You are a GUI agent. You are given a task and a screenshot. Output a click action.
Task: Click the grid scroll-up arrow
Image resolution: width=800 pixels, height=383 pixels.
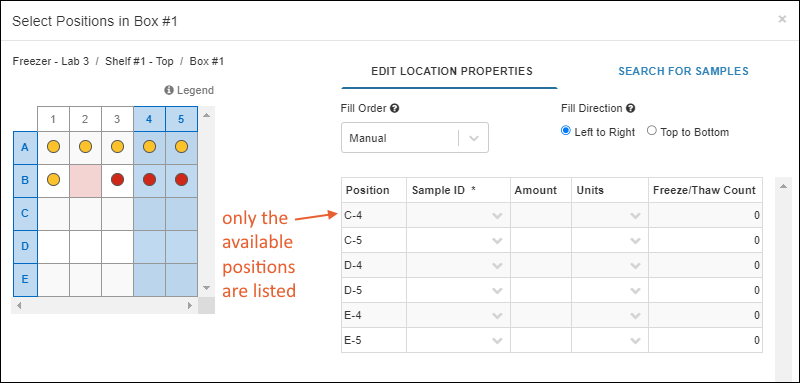click(206, 115)
